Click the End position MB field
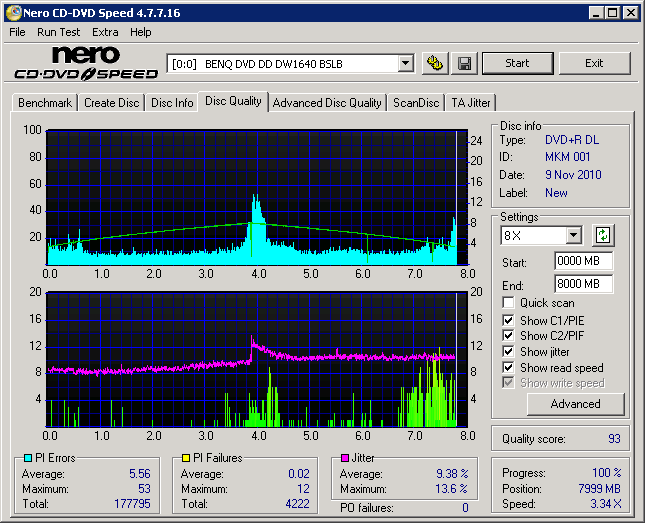The width and height of the screenshot is (645, 523). click(x=583, y=284)
